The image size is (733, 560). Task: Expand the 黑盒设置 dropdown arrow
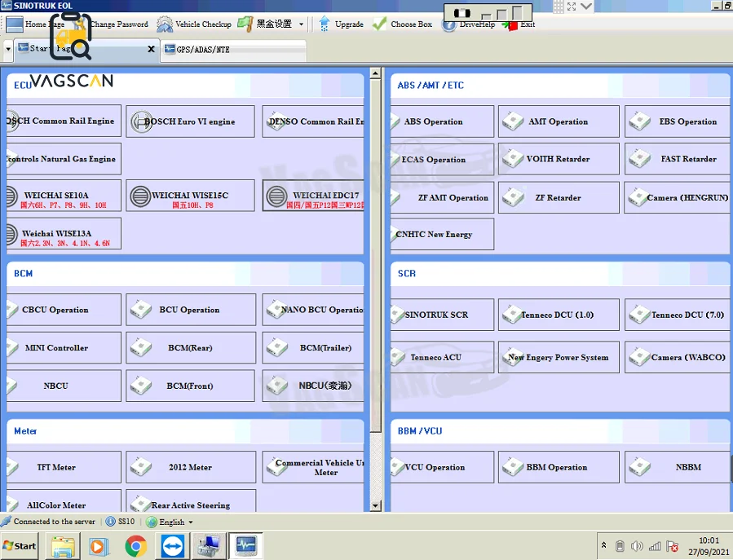301,24
